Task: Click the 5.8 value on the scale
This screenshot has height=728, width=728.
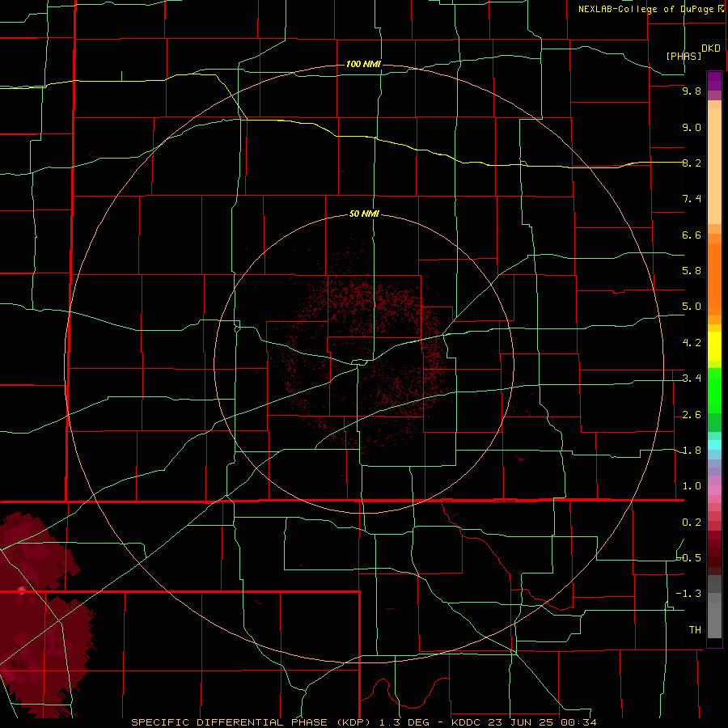Action: tap(692, 271)
